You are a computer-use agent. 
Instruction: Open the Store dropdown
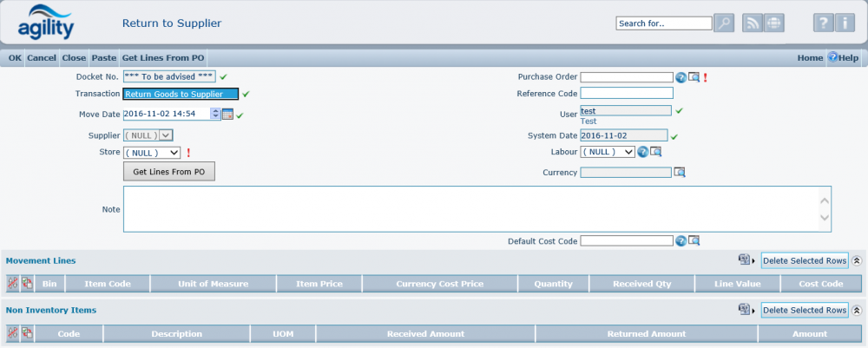click(152, 152)
